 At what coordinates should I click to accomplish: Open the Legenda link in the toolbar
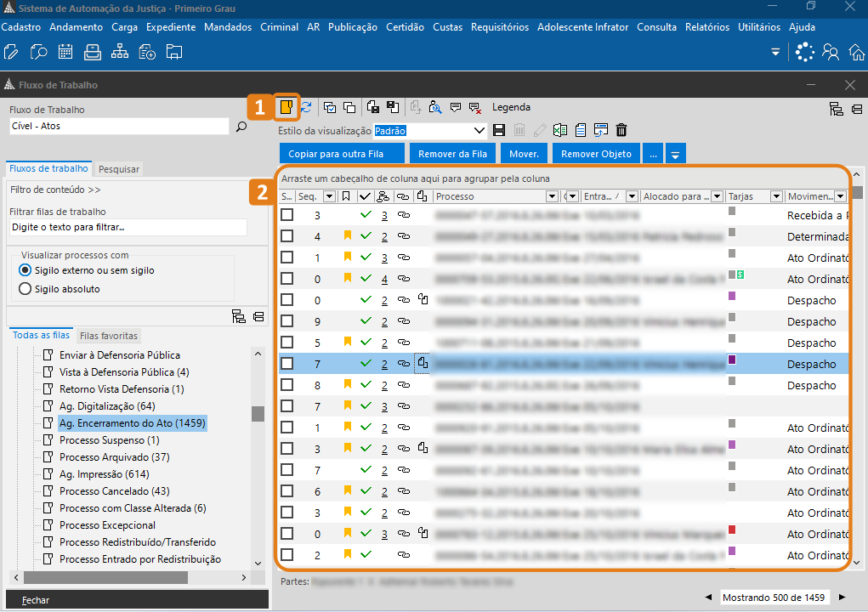(512, 107)
